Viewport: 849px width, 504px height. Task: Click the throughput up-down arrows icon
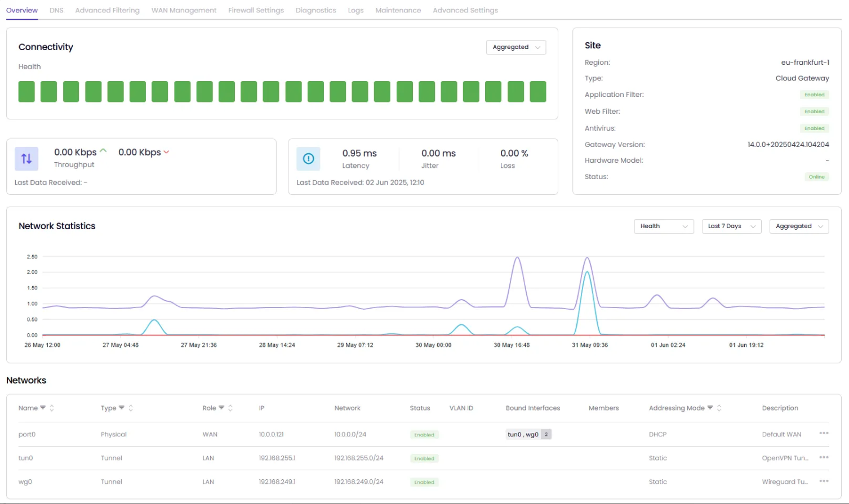[26, 159]
